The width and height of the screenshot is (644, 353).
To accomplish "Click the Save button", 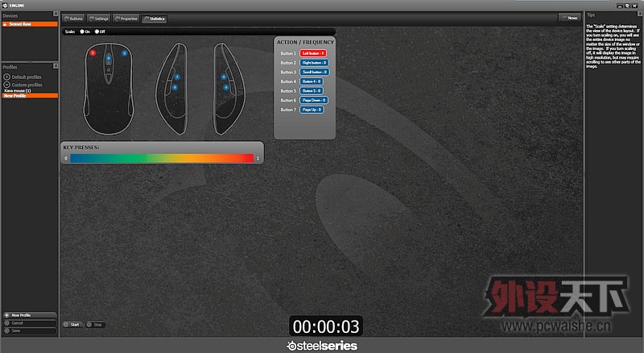I will pos(30,330).
